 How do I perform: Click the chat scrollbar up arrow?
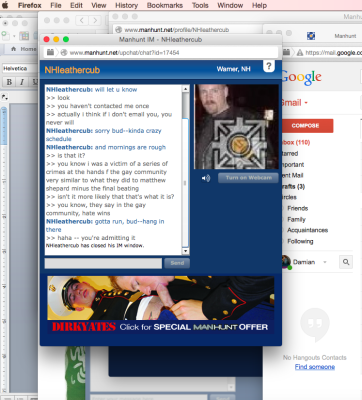(x=185, y=89)
